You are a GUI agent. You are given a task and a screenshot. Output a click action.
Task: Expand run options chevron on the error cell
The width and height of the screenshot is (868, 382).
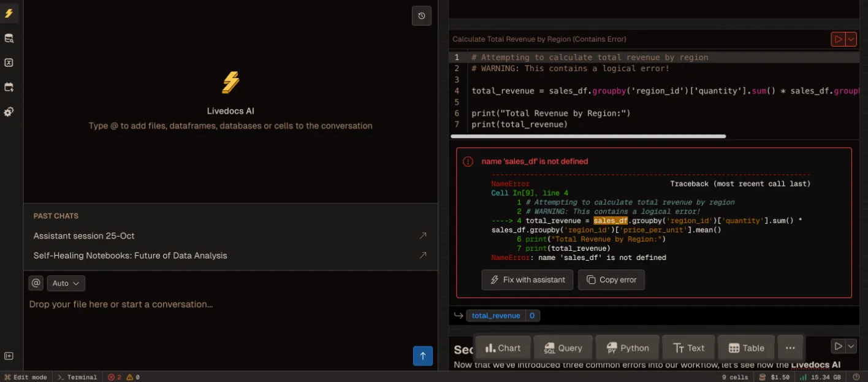click(x=851, y=39)
